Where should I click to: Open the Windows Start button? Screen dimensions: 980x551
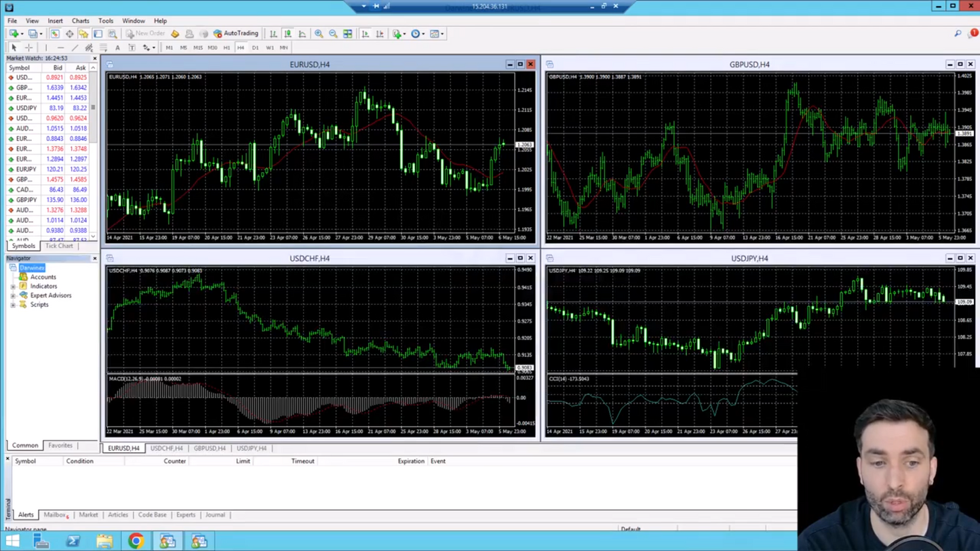click(x=12, y=541)
